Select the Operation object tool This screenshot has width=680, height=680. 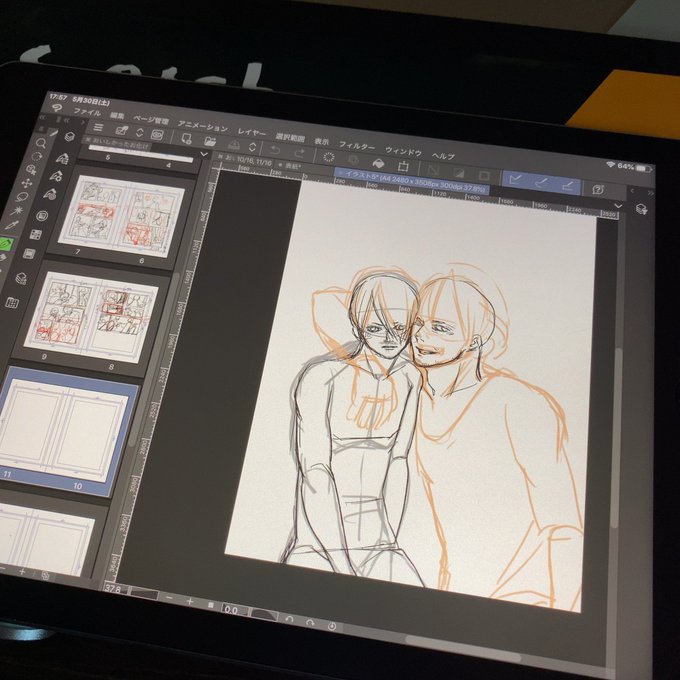click(31, 170)
